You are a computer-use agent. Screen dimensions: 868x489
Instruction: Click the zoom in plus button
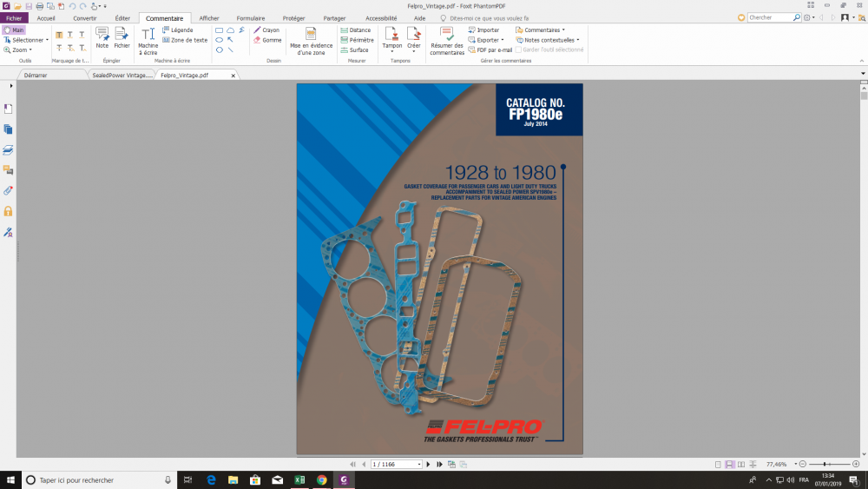856,464
